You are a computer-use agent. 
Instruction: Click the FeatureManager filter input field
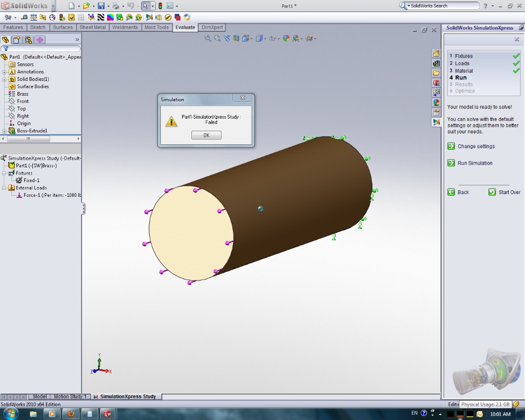pos(43,49)
